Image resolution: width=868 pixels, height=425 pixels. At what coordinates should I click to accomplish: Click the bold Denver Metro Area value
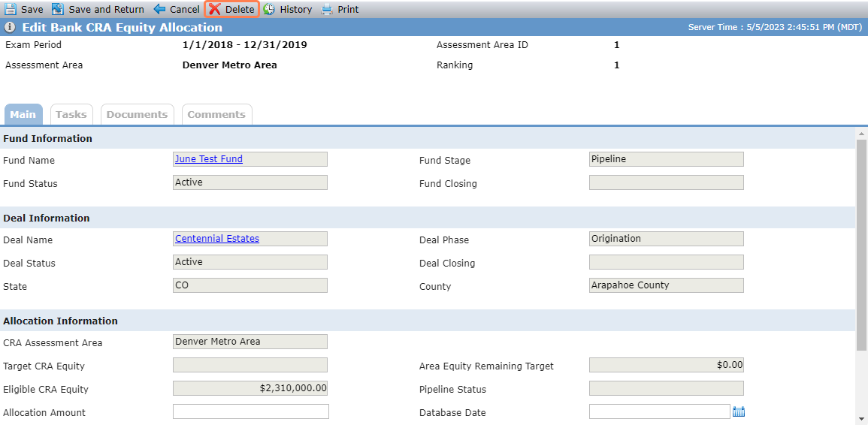[x=230, y=65]
